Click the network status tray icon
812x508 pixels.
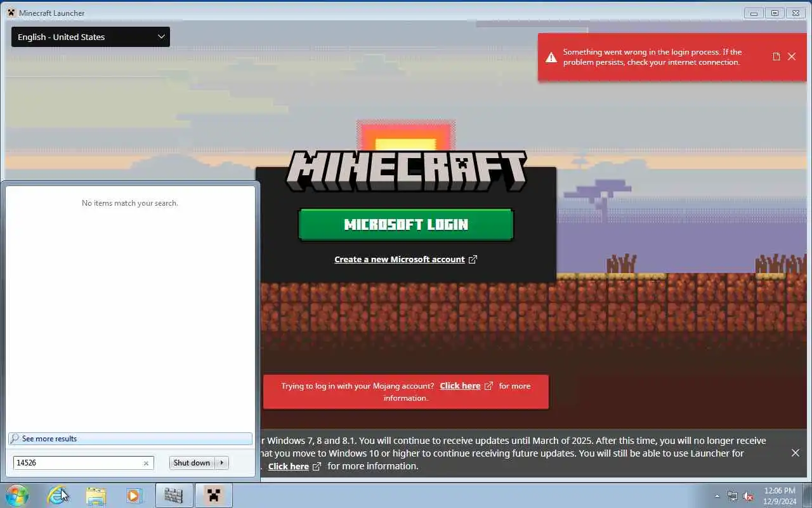(733, 496)
